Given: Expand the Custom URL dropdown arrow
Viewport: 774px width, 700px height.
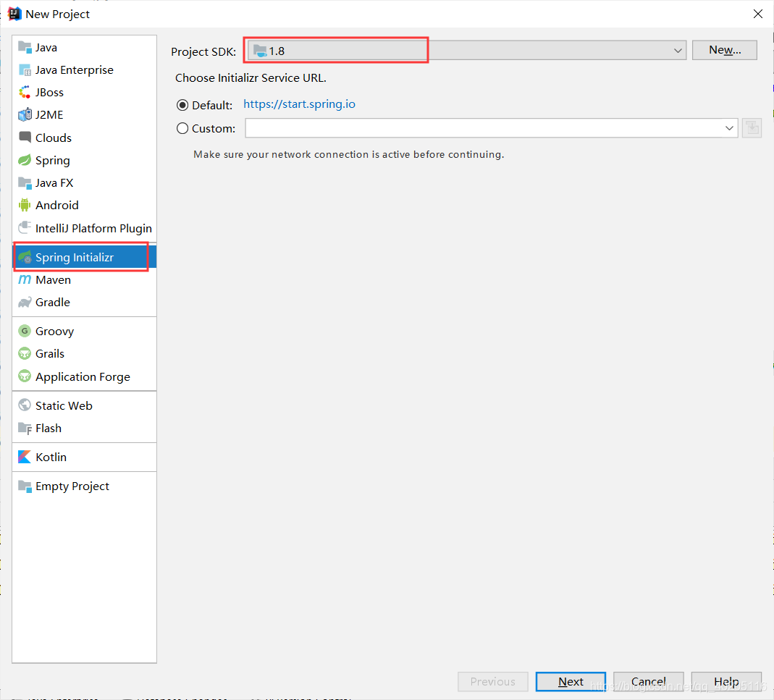Looking at the screenshot, I should click(729, 128).
